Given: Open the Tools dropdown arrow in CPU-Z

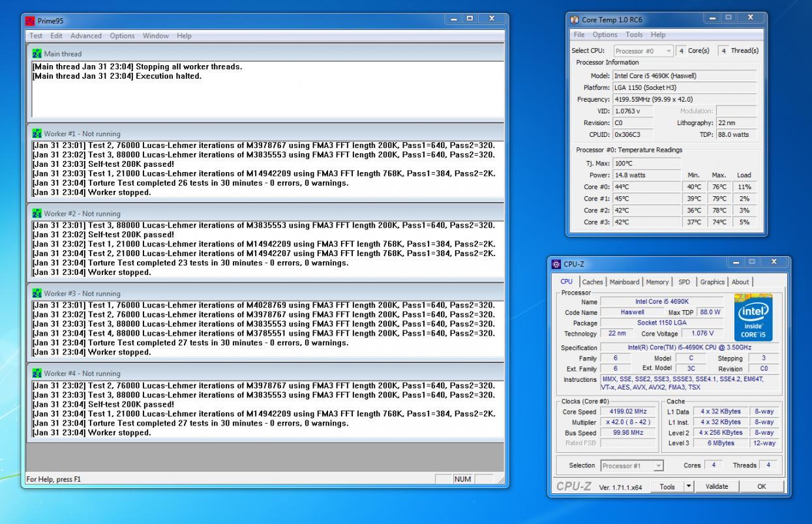Looking at the screenshot, I should click(687, 486).
